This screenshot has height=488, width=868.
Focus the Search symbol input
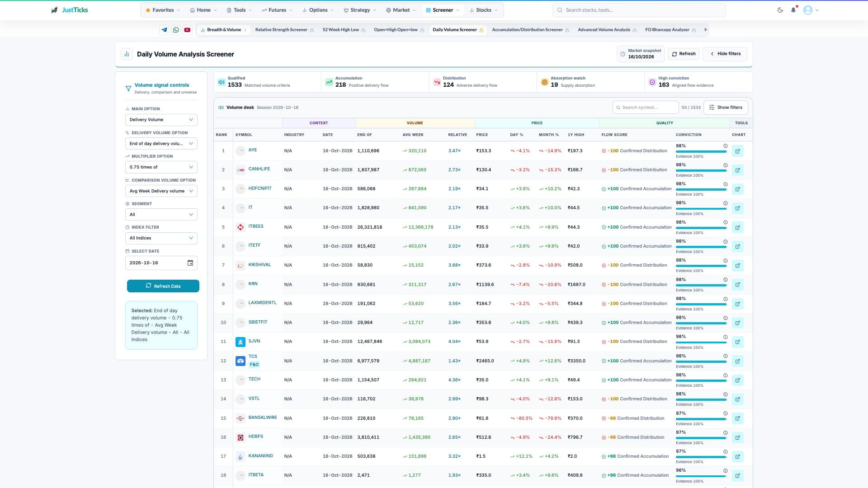coord(646,108)
